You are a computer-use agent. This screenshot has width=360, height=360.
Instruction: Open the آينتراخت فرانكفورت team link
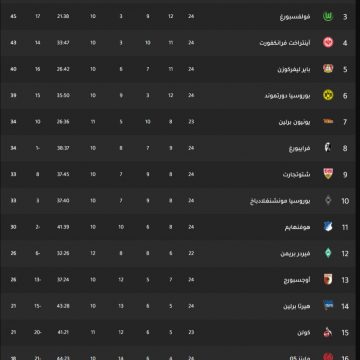point(285,43)
